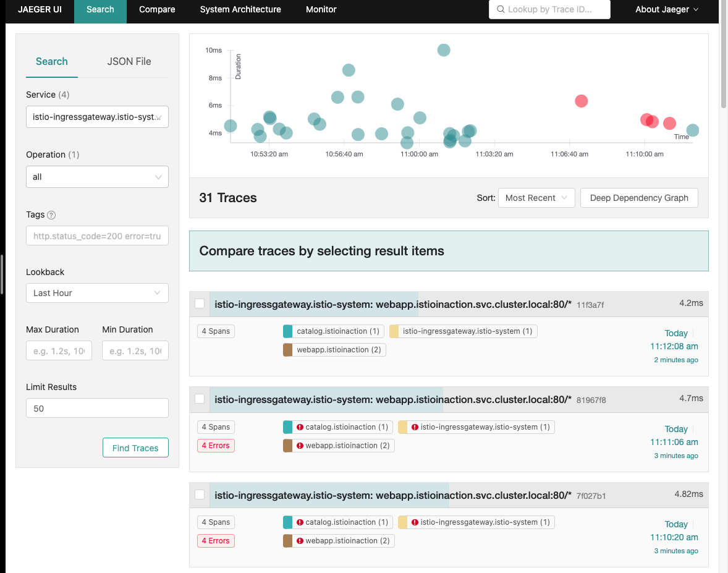This screenshot has width=728, height=573.
Task: Click the 4 Spans badge in trace 11f3a7f
Action: [x=216, y=331]
